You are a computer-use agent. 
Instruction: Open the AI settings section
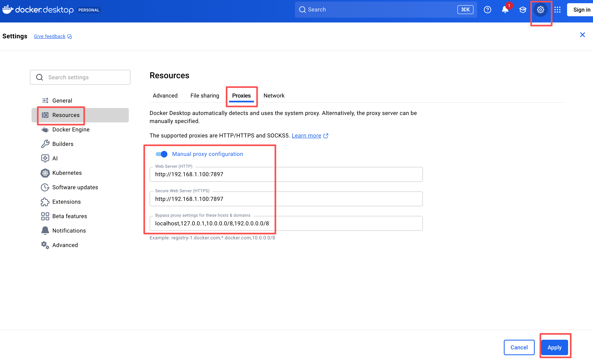(x=55, y=158)
